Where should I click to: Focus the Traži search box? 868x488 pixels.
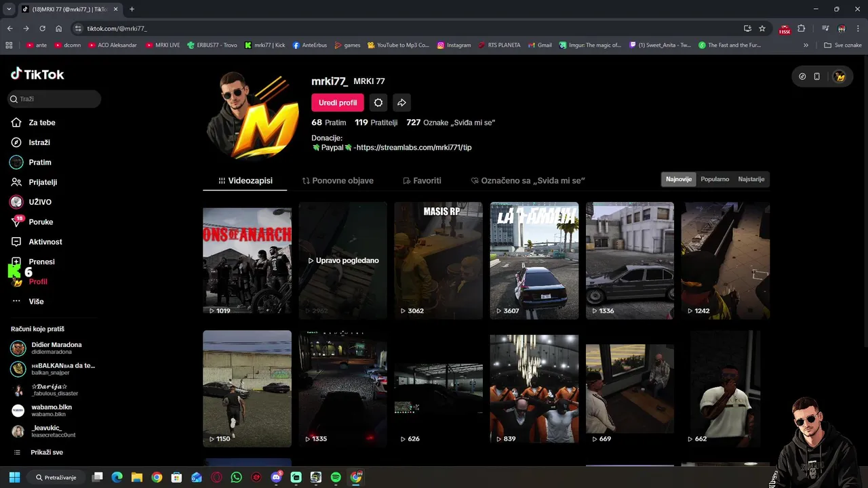(x=54, y=99)
